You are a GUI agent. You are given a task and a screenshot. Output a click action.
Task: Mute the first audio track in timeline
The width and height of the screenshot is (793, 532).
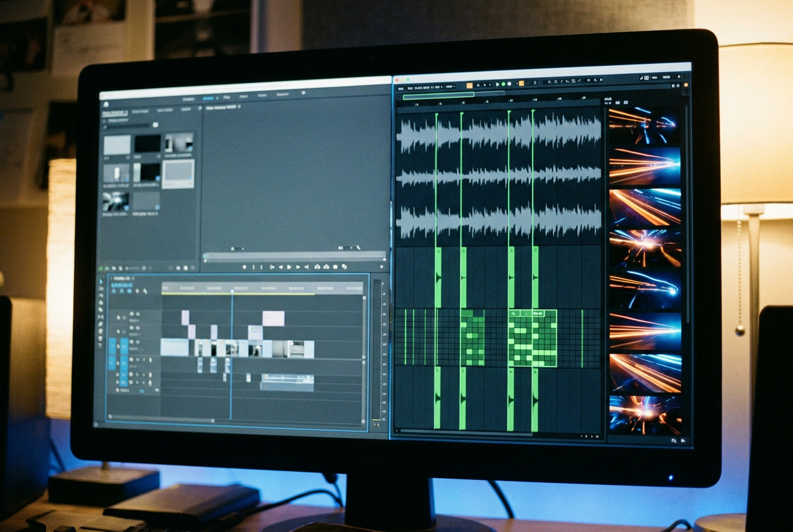click(x=137, y=359)
